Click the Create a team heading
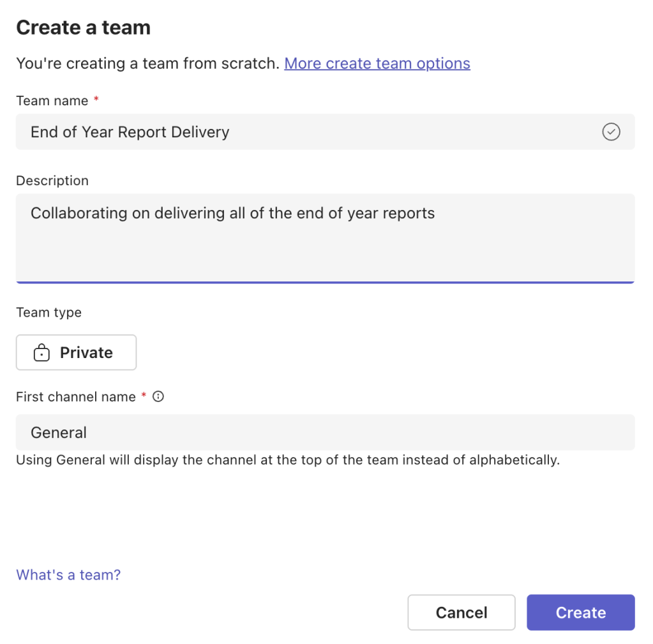This screenshot has width=653, height=644. point(83,27)
